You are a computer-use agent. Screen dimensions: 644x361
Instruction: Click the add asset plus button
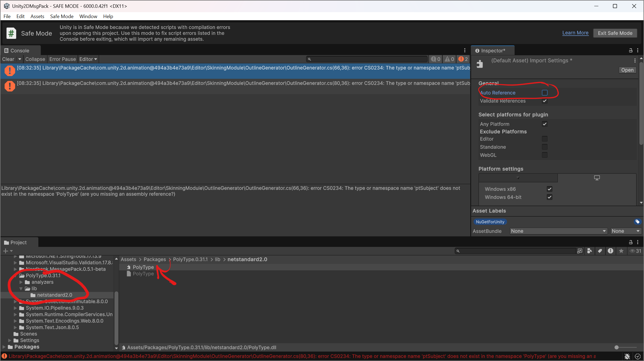coord(5,251)
